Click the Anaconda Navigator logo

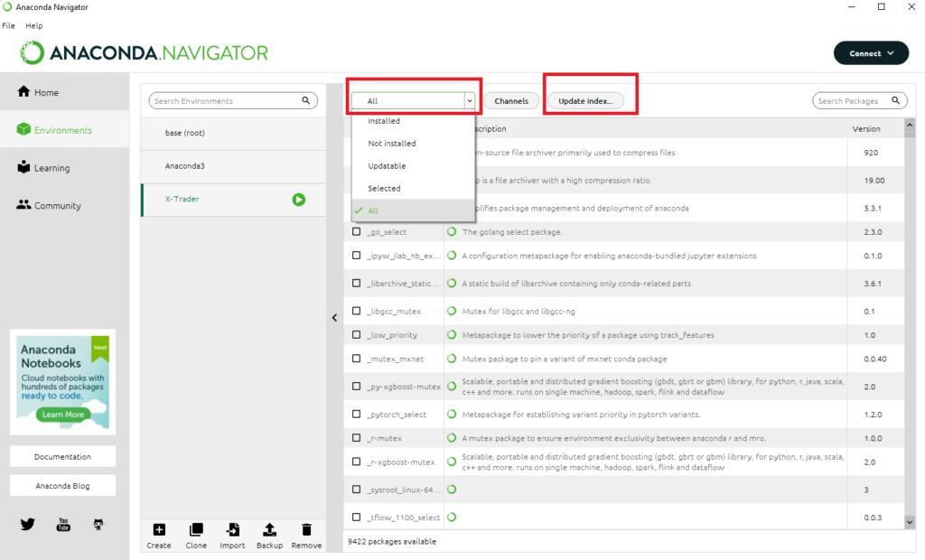coord(144,52)
